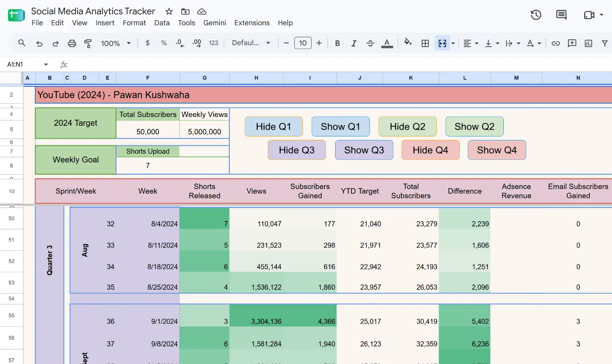
Task: Apply percent format icon
Action: (164, 43)
